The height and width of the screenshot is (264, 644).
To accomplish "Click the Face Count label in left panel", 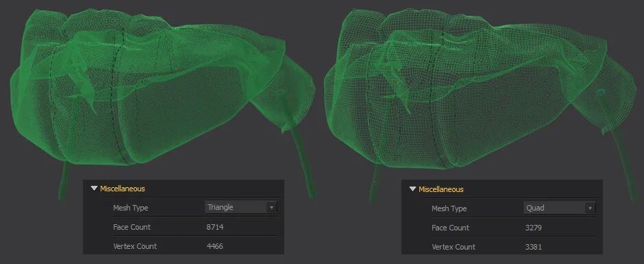I will click(x=132, y=227).
